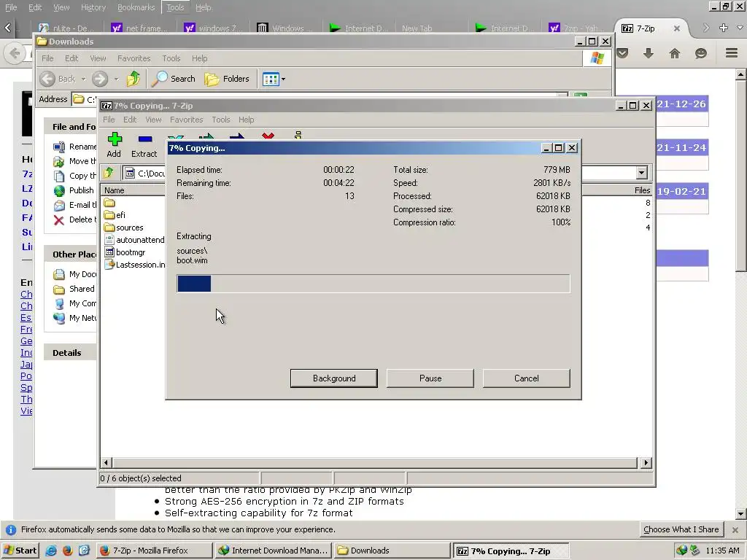Open the Back history dropdown in Downloads window
Viewport: 747px width, 560px height.
pos(83,79)
